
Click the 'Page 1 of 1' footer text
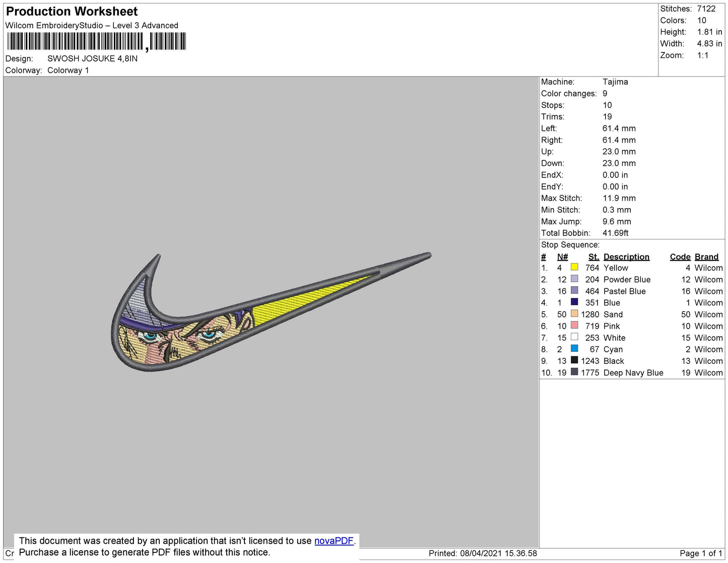pos(701,553)
